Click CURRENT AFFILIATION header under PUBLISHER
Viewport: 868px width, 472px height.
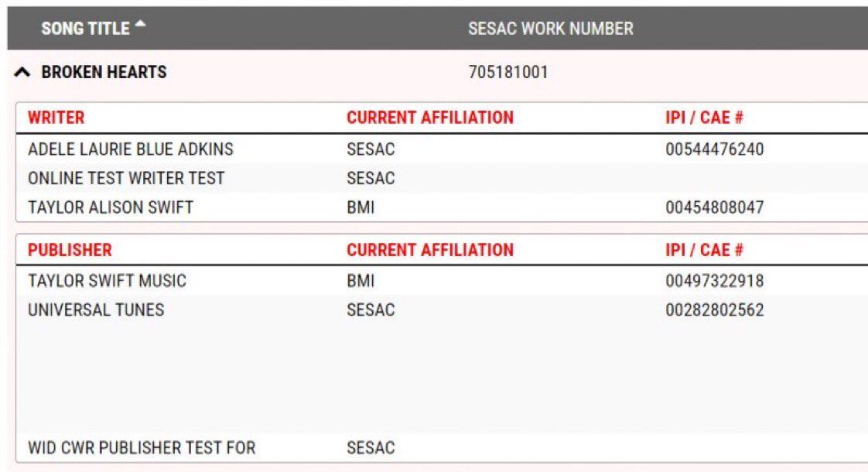pos(429,250)
